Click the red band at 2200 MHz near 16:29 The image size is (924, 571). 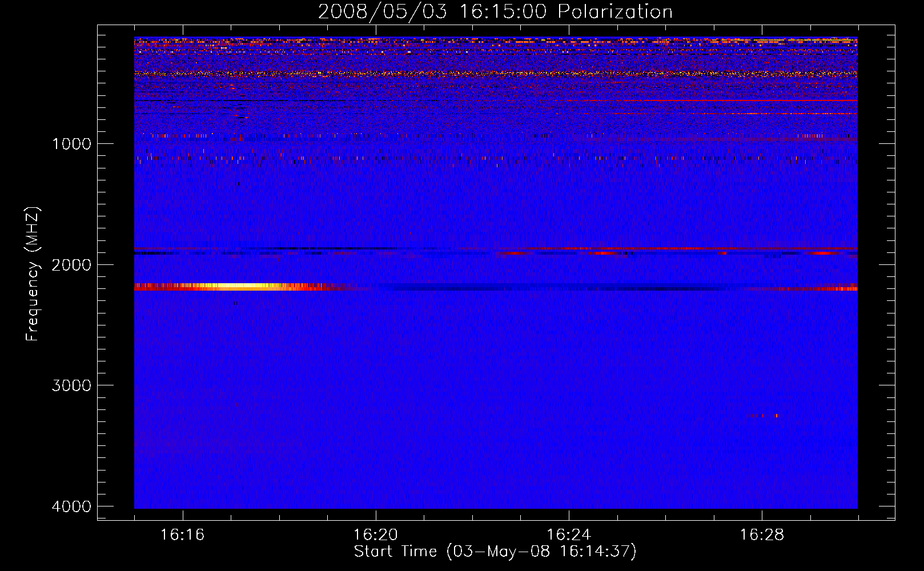[x=811, y=288]
